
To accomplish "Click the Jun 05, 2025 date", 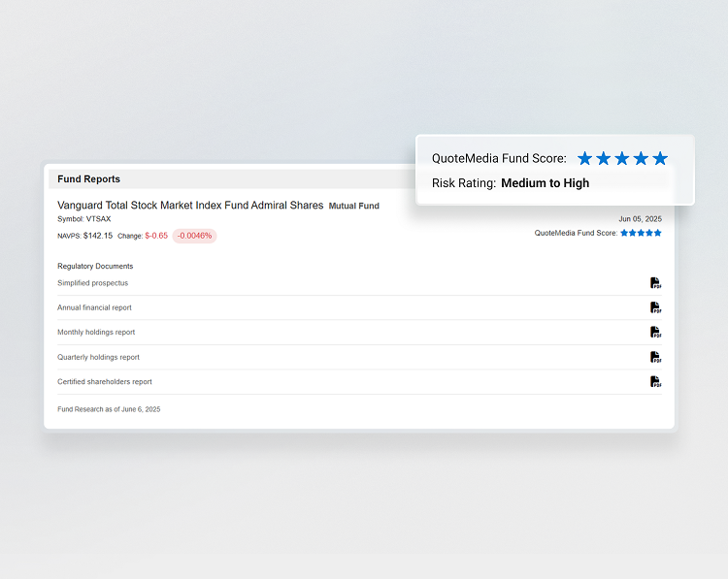I will click(640, 219).
